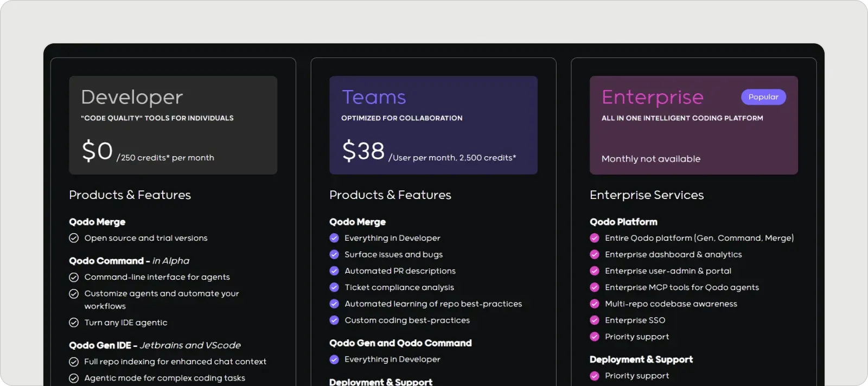Click the pink checkmark beside Priority support under Qodo Platform

[595, 337]
